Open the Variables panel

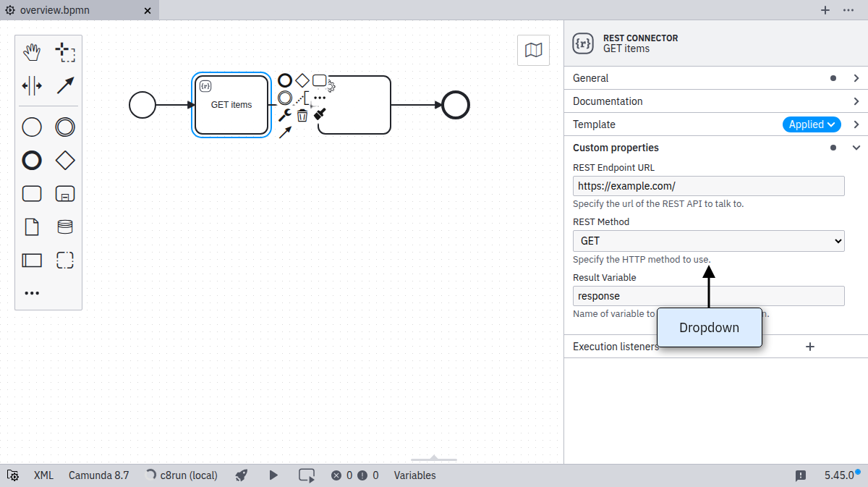pos(414,475)
